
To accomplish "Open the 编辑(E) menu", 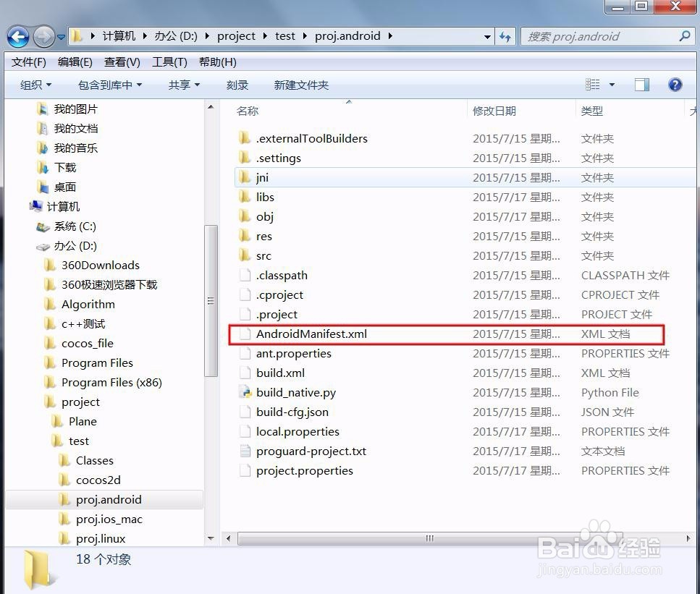I will pos(75,62).
